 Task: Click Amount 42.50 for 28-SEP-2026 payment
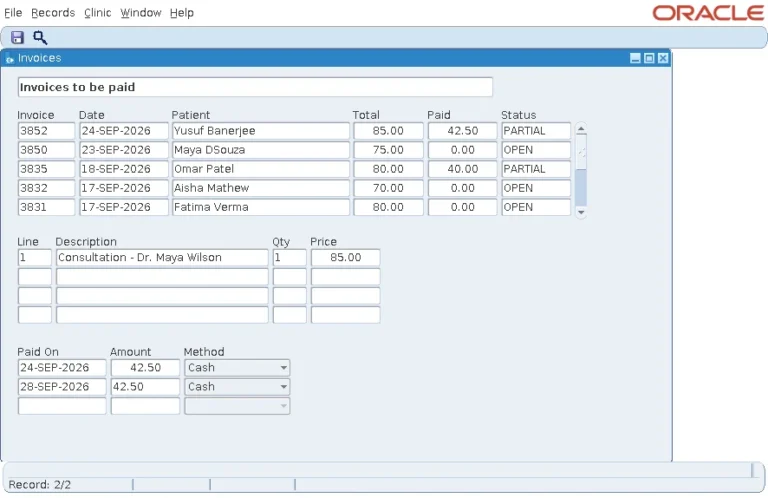click(x=145, y=387)
